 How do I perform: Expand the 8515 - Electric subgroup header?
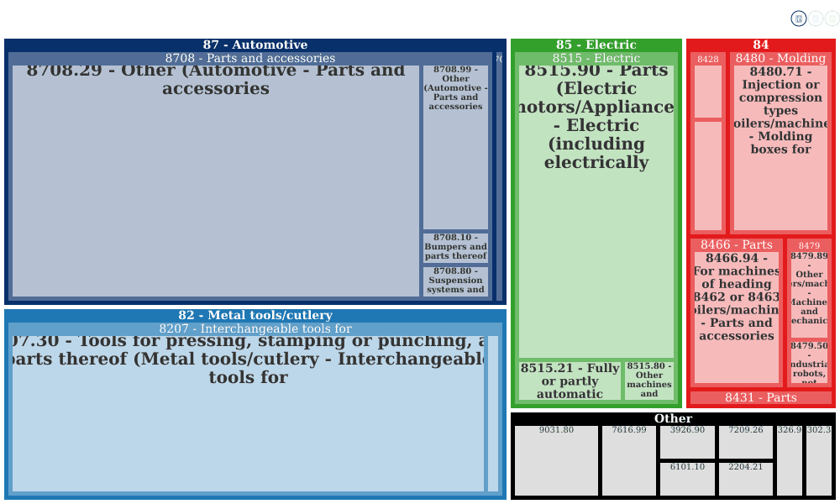point(596,59)
